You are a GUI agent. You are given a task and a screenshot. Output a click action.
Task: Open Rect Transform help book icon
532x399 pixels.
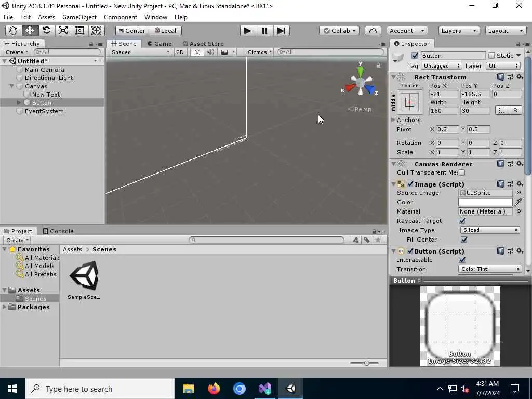point(500,77)
